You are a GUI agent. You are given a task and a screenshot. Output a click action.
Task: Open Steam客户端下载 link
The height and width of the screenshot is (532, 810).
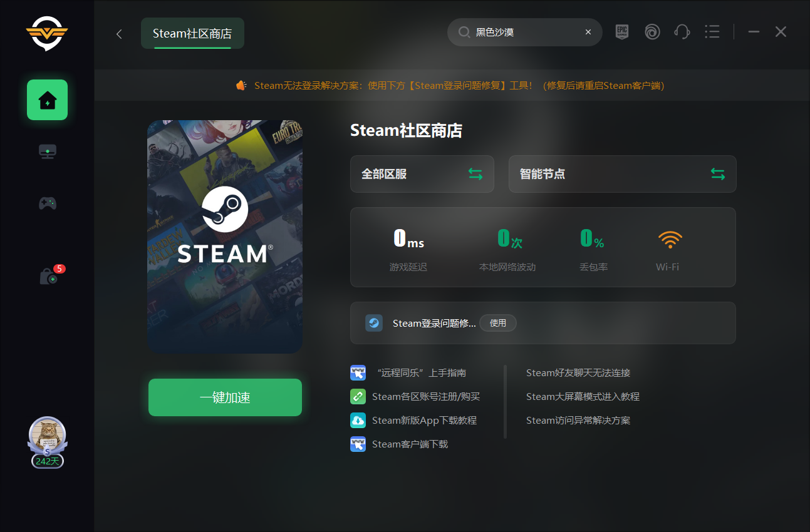point(410,444)
